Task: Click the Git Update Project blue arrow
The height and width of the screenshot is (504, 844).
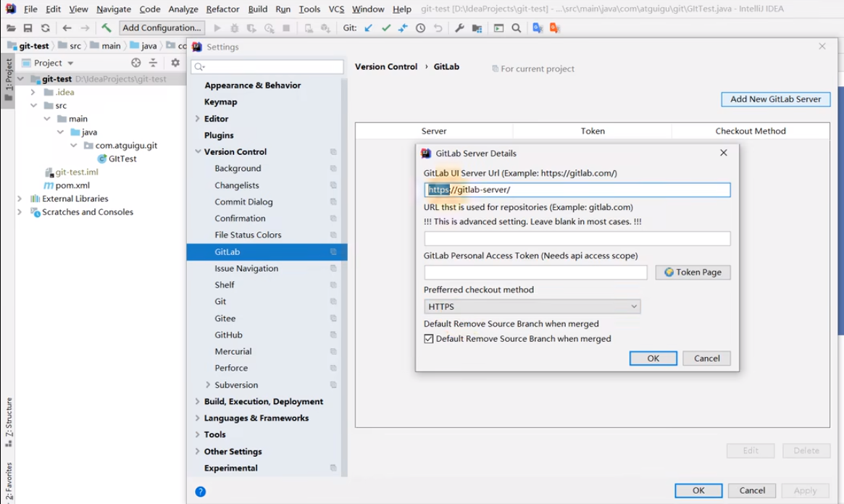Action: coord(368,28)
